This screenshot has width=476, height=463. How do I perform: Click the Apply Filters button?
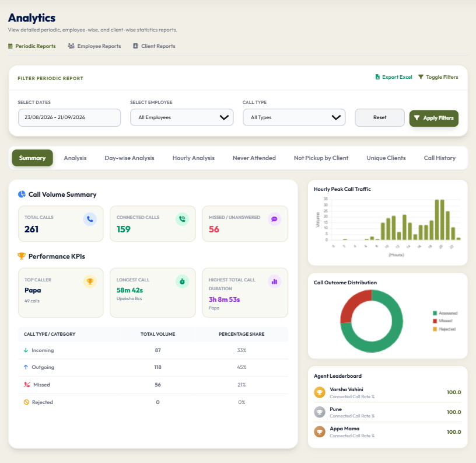434,118
